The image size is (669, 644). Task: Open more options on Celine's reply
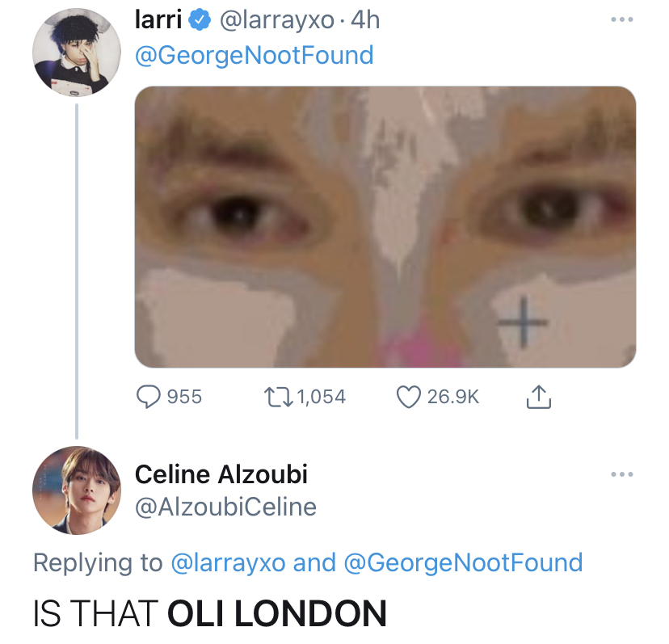click(622, 474)
